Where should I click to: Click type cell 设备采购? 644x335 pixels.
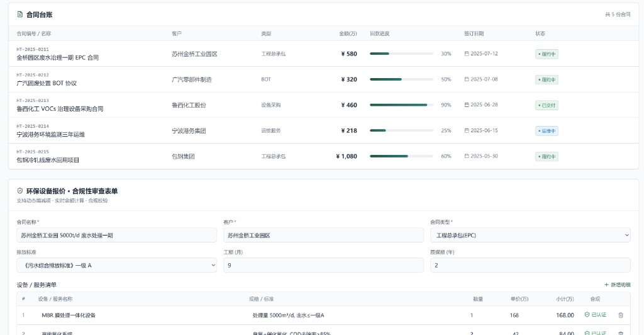click(270, 105)
